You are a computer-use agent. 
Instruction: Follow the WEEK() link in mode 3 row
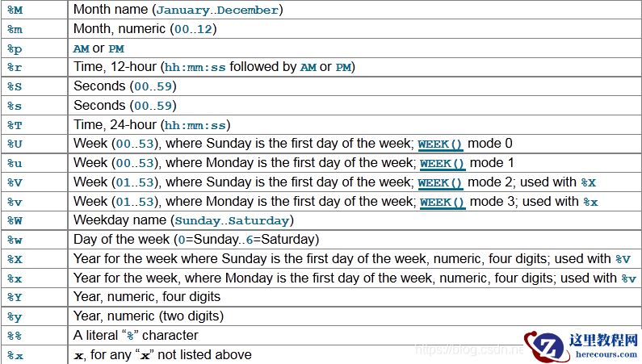tap(443, 203)
